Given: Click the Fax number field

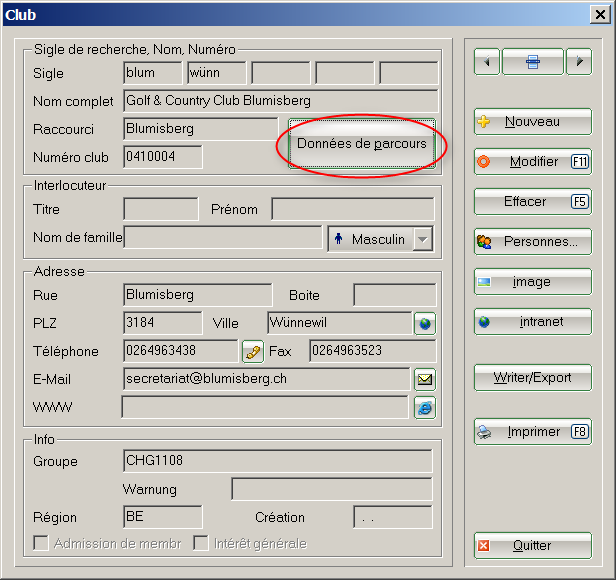Looking at the screenshot, I should point(372,351).
